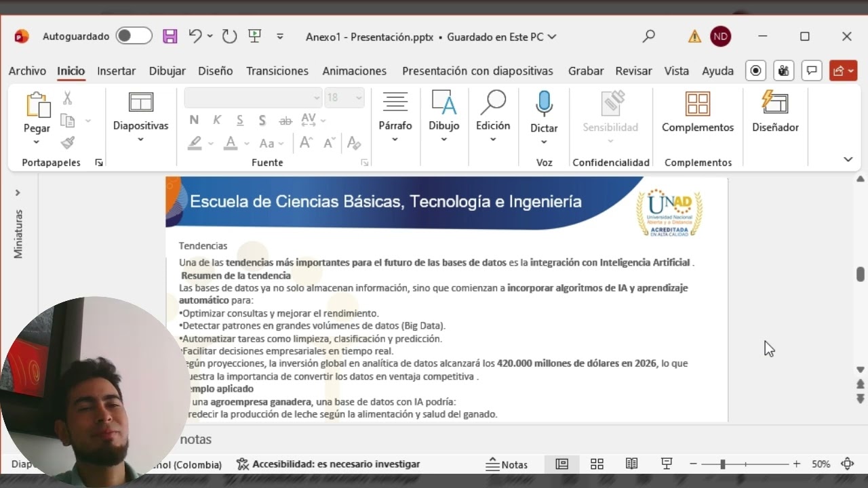Open the Revisar tab
The height and width of the screenshot is (488, 868).
(x=633, y=70)
